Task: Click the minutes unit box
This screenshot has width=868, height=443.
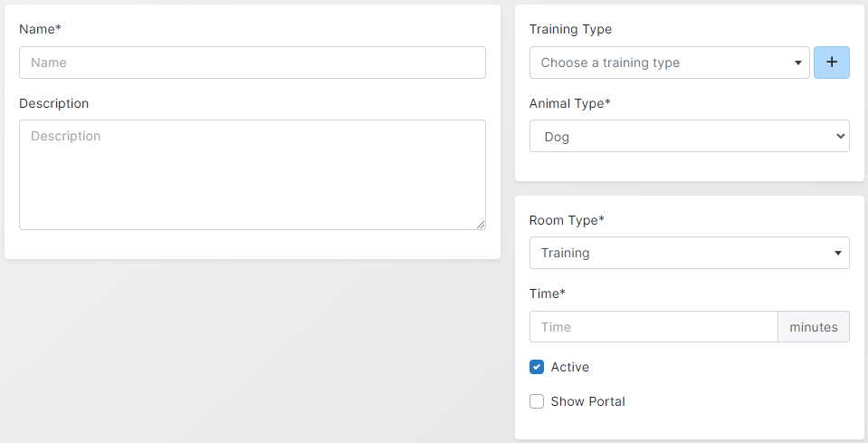Action: 813,327
